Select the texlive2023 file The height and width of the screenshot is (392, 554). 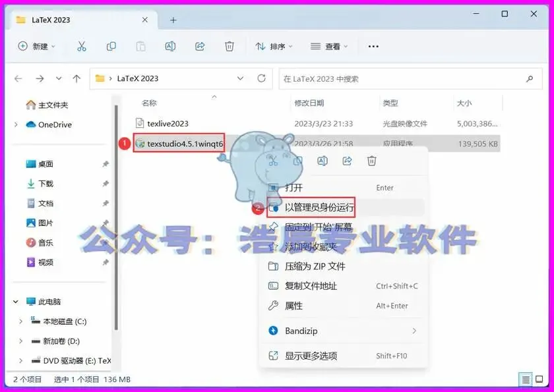click(168, 123)
